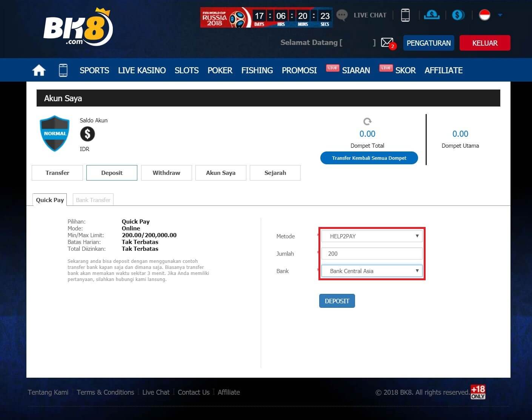Refresh Dompet Total using the circular arrow icon
This screenshot has height=420, width=532.
tap(367, 121)
